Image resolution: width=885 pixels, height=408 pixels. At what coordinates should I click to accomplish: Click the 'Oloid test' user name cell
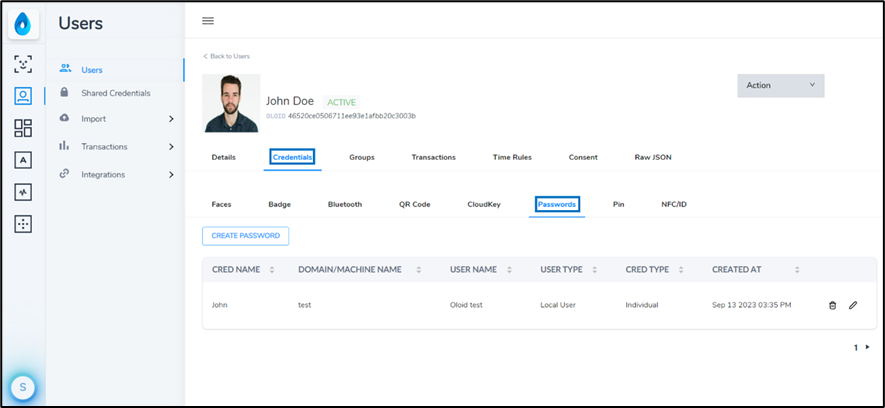pyautogui.click(x=466, y=305)
